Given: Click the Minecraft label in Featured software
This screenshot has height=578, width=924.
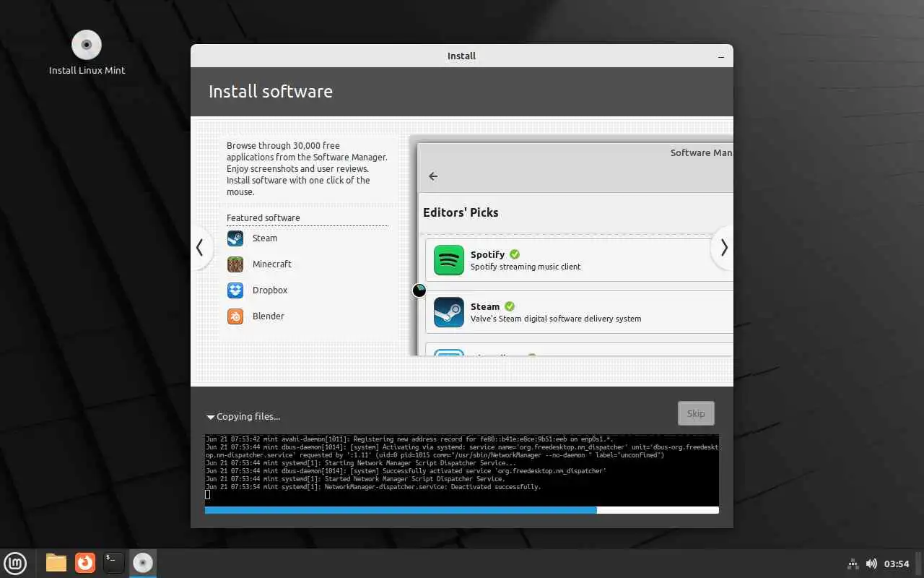Looking at the screenshot, I should 272,264.
